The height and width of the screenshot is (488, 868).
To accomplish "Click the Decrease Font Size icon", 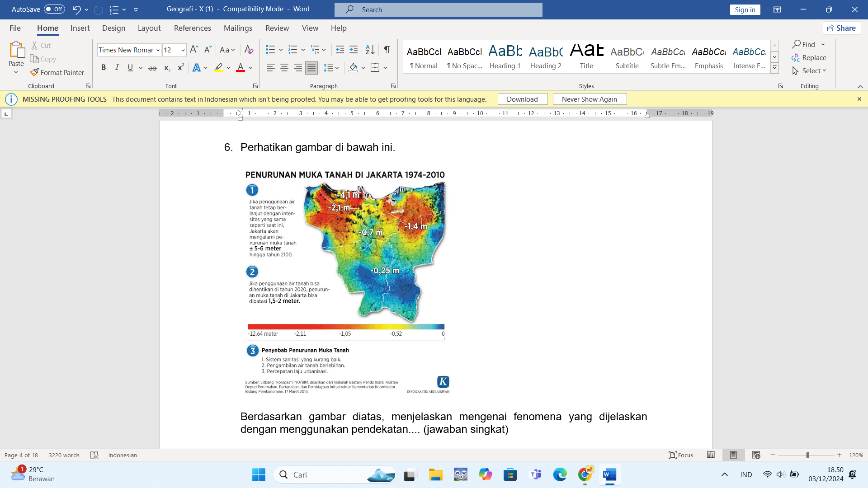I will tap(208, 50).
